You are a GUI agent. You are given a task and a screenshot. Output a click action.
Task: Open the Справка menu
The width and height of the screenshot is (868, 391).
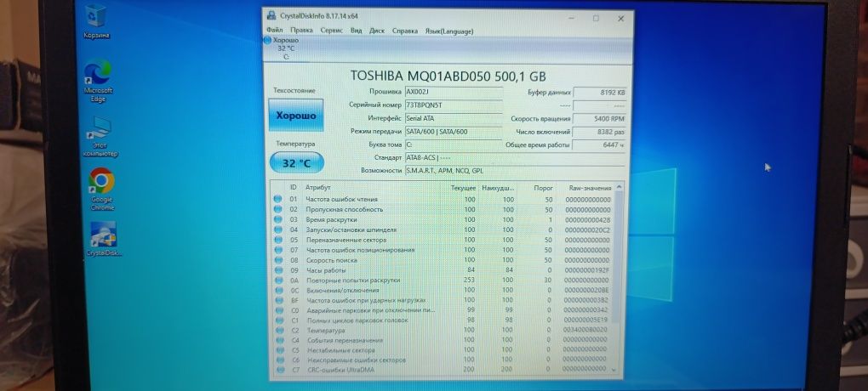[x=405, y=31]
